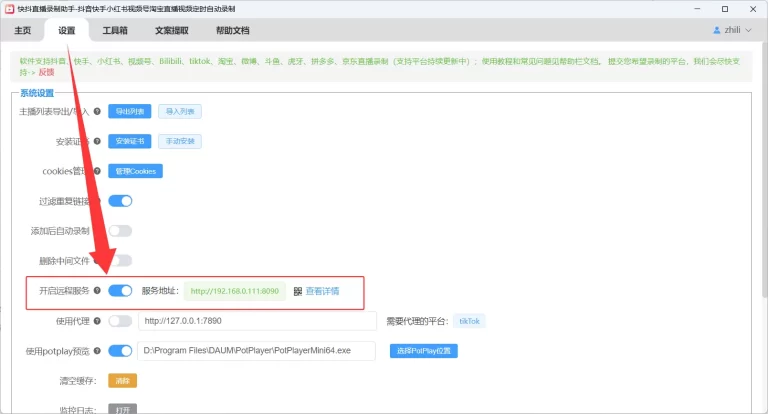Toggle the 删除中间文件 switch
Screen dimensions: 768x414
tap(120, 261)
